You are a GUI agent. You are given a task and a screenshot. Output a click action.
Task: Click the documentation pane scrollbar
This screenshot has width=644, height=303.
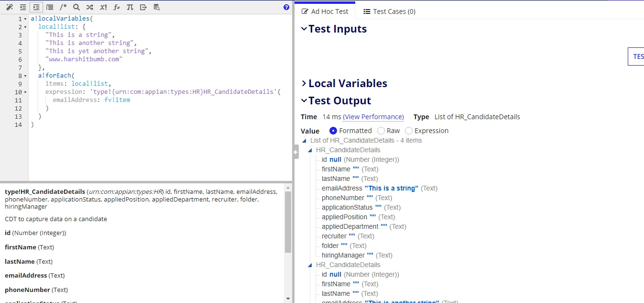288,223
